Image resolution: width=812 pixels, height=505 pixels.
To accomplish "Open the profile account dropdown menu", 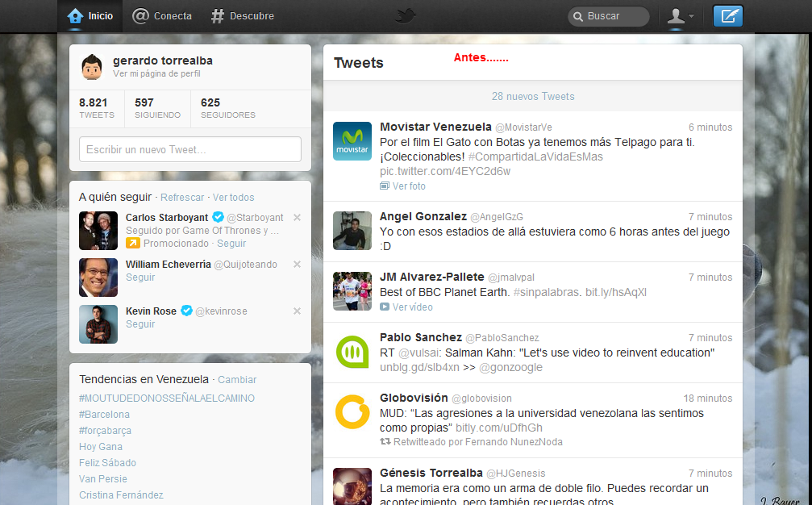I will coord(680,15).
